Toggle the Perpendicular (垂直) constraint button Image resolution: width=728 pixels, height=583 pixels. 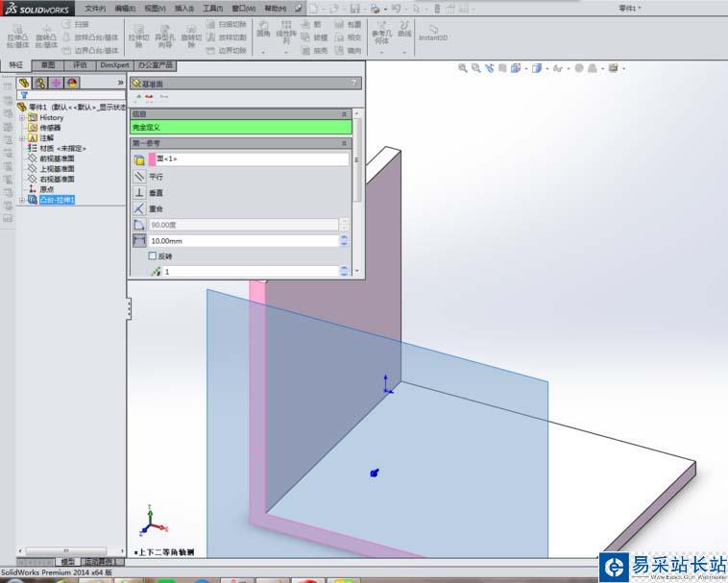tap(139, 192)
